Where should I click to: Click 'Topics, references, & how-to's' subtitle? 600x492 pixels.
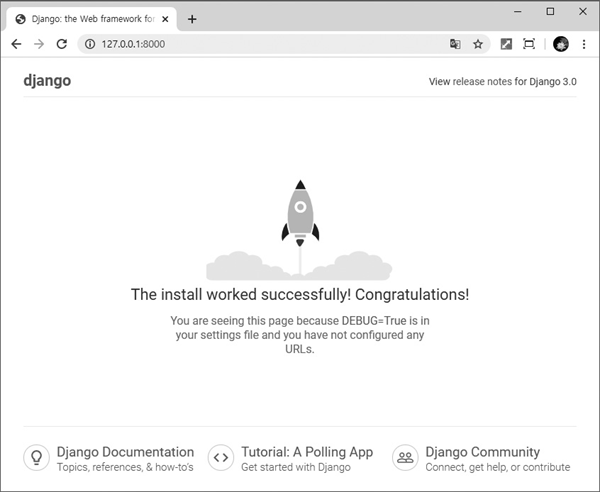(x=125, y=467)
